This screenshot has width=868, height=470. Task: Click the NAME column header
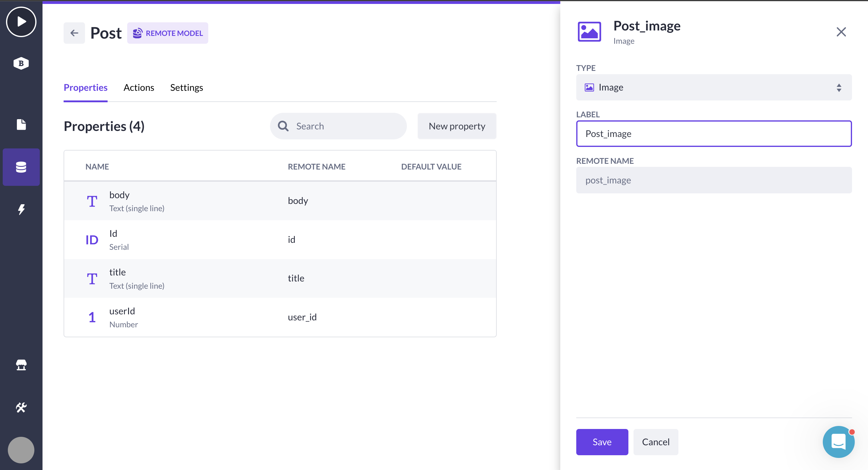tap(97, 167)
